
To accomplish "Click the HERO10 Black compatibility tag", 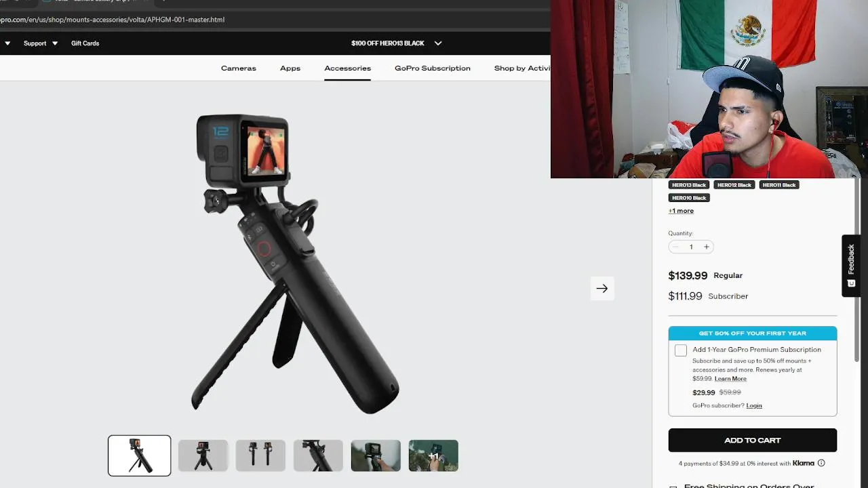I will [689, 198].
